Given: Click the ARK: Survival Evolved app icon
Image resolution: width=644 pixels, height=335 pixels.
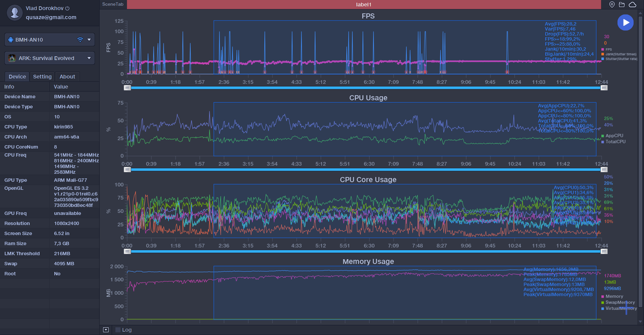Looking at the screenshot, I should click(x=11, y=58).
